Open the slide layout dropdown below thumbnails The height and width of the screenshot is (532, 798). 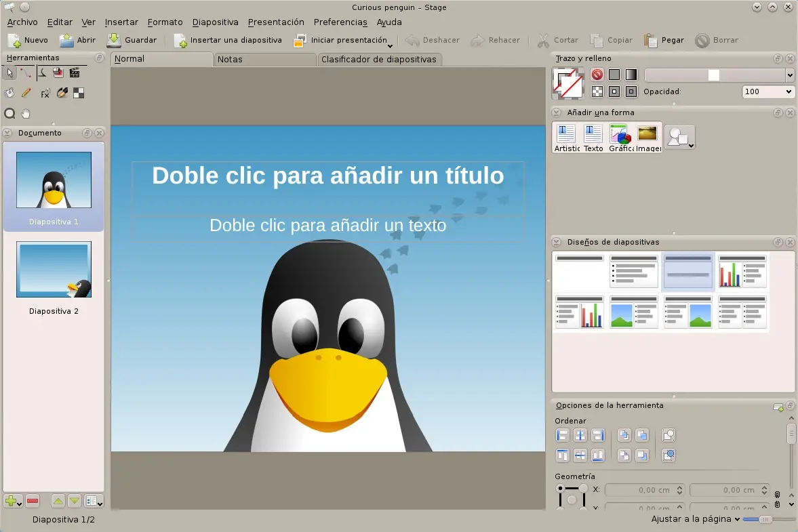click(x=94, y=502)
